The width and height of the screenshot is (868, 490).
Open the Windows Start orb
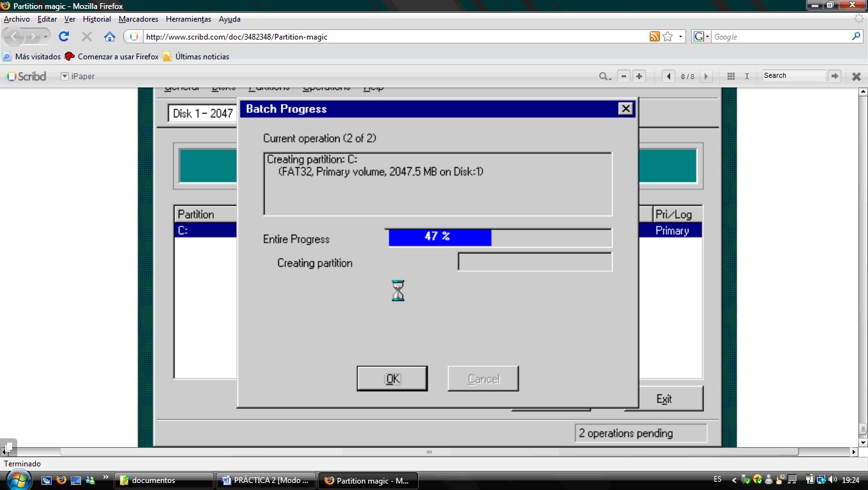[17, 480]
